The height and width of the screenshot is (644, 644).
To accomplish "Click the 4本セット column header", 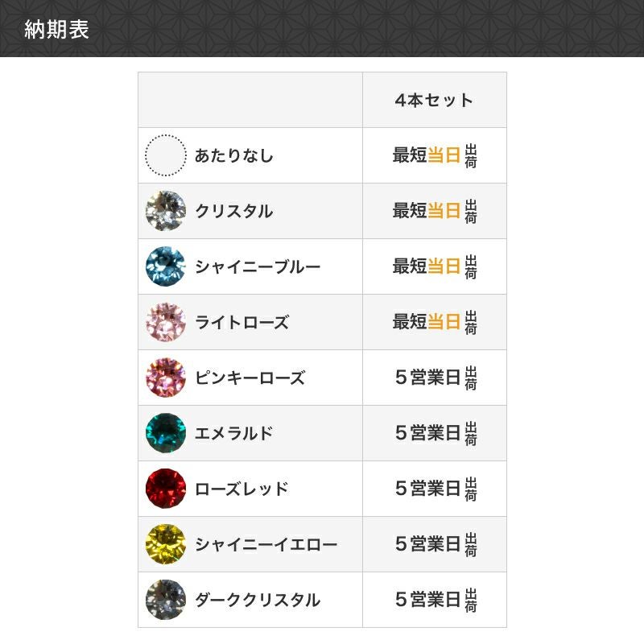I will tap(434, 101).
